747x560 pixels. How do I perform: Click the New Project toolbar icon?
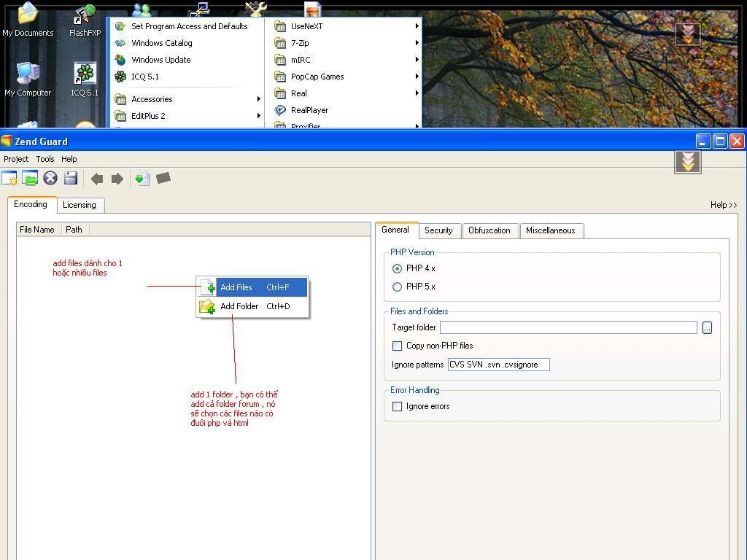click(x=9, y=178)
